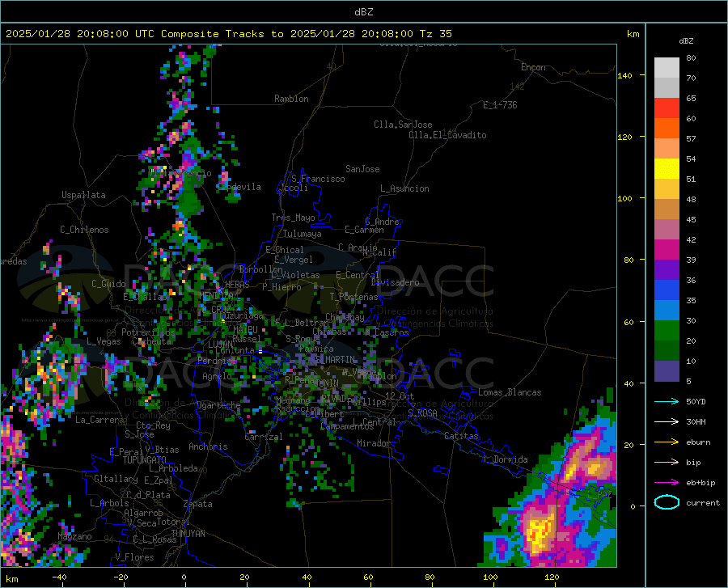Click the yellow eburn arrow in legend
Image resolution: width=728 pixels, height=588 pixels.
tap(667, 442)
